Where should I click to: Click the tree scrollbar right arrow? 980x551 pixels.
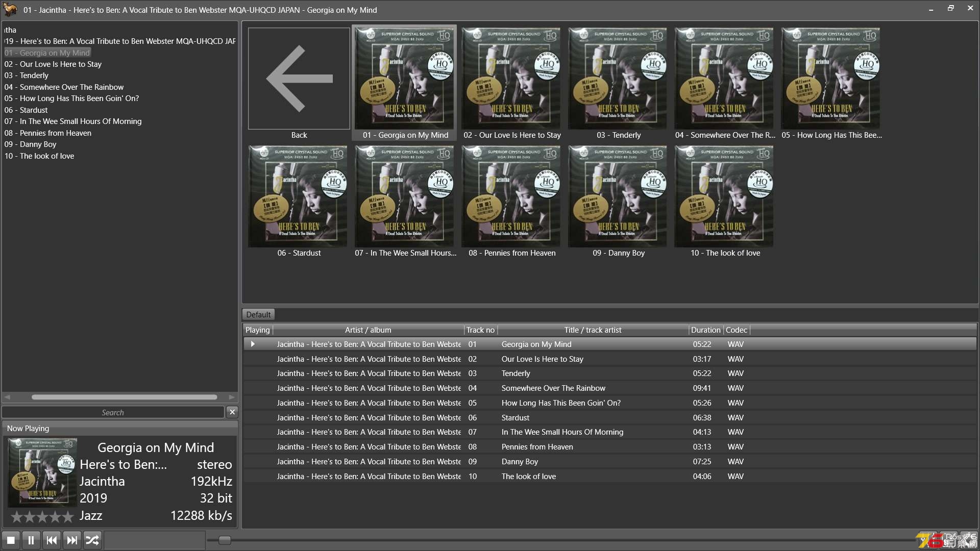pyautogui.click(x=232, y=397)
